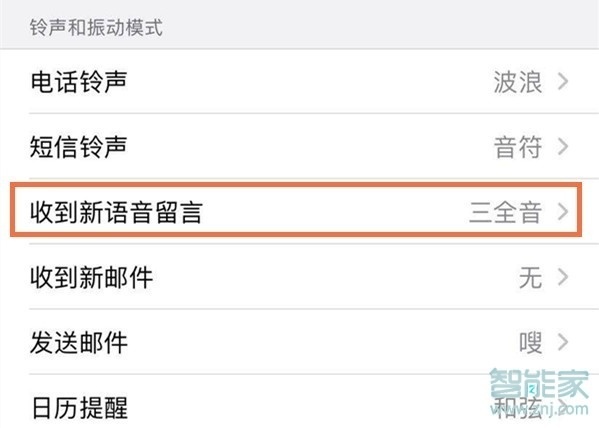This screenshot has width=599, height=428.
Task: Open the 电话铃声 ringtone setting
Action: pos(300,81)
